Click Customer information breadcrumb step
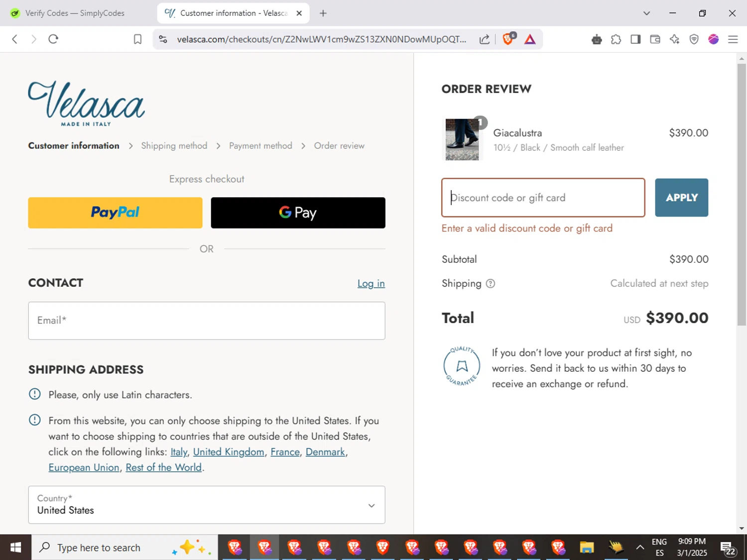This screenshot has height=560, width=747. [x=74, y=146]
